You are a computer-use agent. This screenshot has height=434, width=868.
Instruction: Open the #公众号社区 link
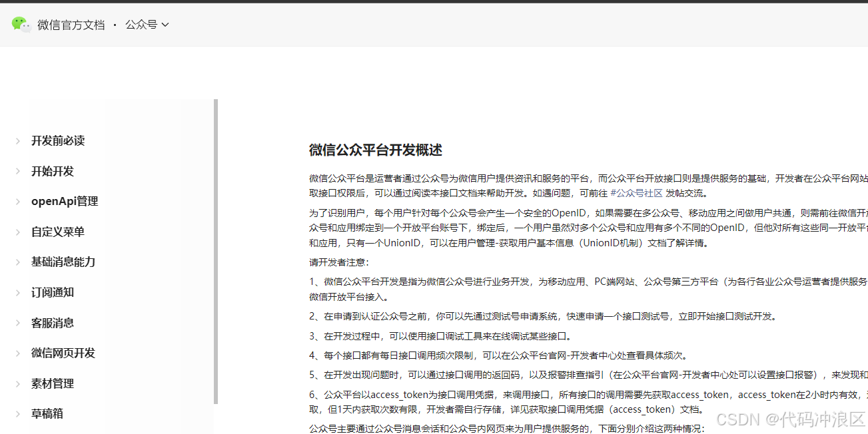point(636,193)
